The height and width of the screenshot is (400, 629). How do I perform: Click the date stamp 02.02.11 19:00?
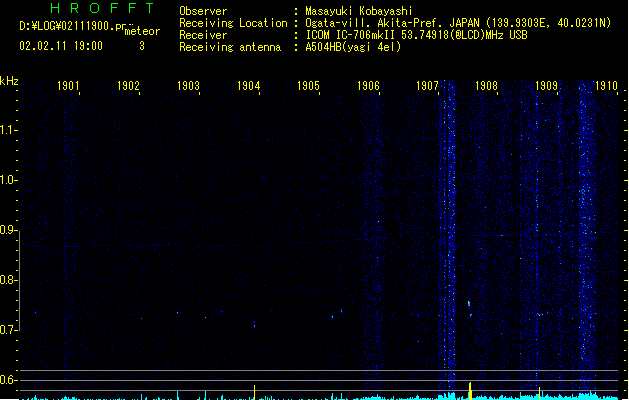(61, 46)
